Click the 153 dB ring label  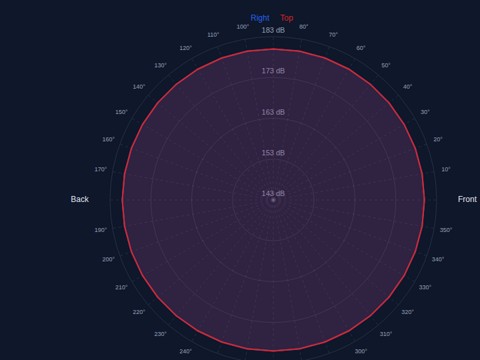coord(273,153)
